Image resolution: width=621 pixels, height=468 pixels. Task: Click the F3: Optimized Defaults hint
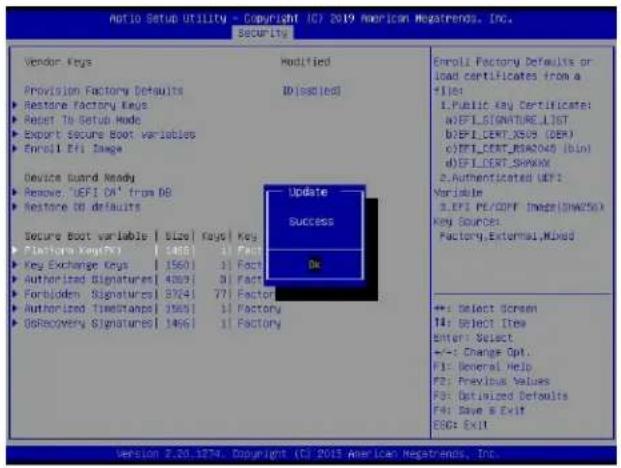(x=501, y=396)
